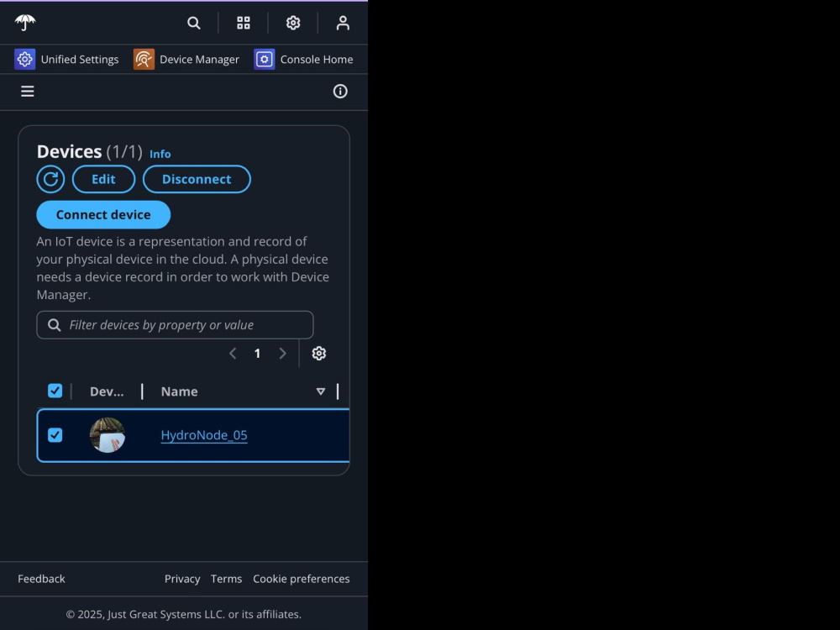840x630 pixels.
Task: Click the Feedback footer link
Action: pos(41,579)
